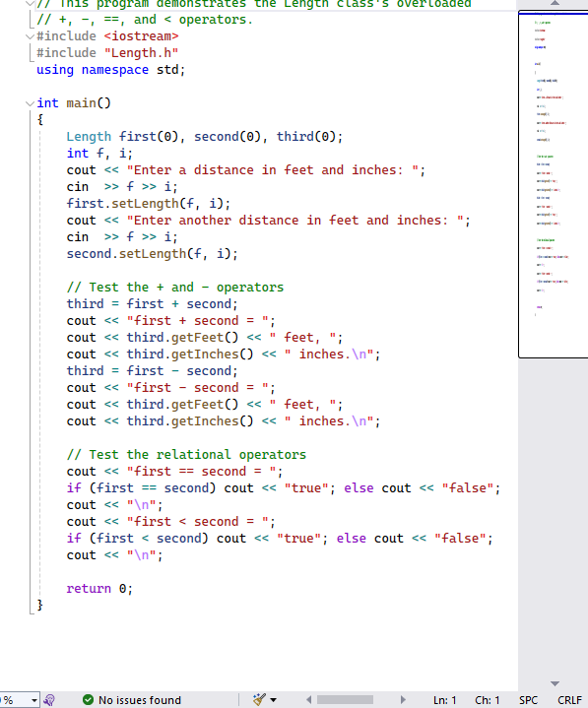Click the 'Ch: 1' character indicator

(x=487, y=700)
